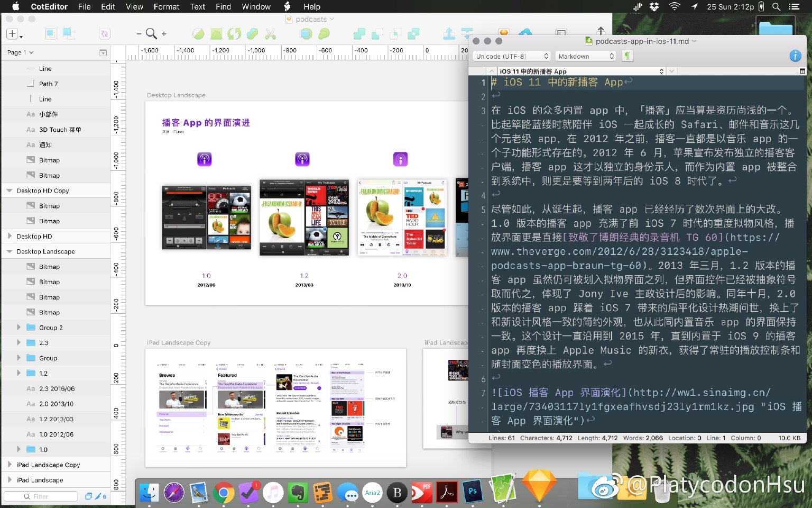The height and width of the screenshot is (508, 812).
Task: Toggle the layer list filter button by Filter field
Action: (88, 496)
